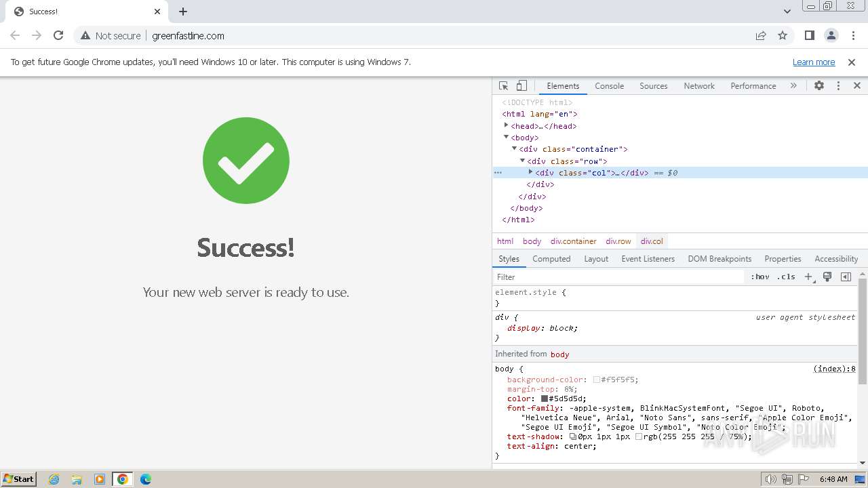Viewport: 868px width, 488px height.
Task: Open the Performance tab
Action: click(x=753, y=86)
